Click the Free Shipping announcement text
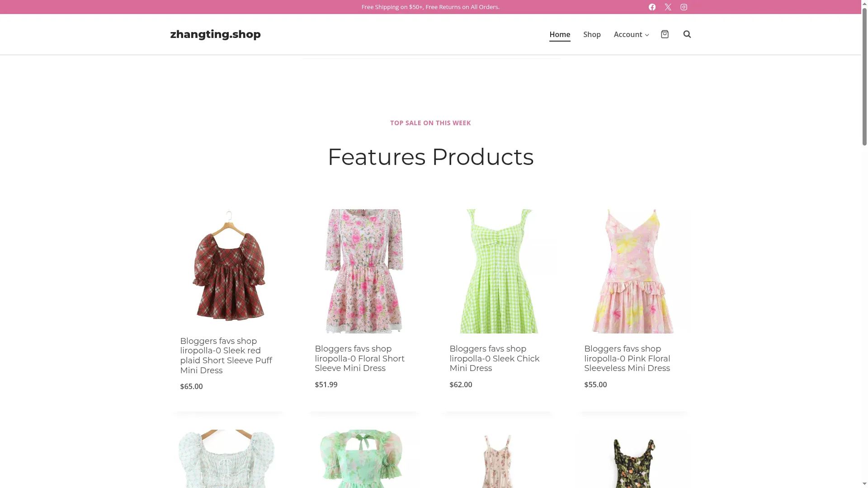Screen dimensions: 868x488 (430, 7)
